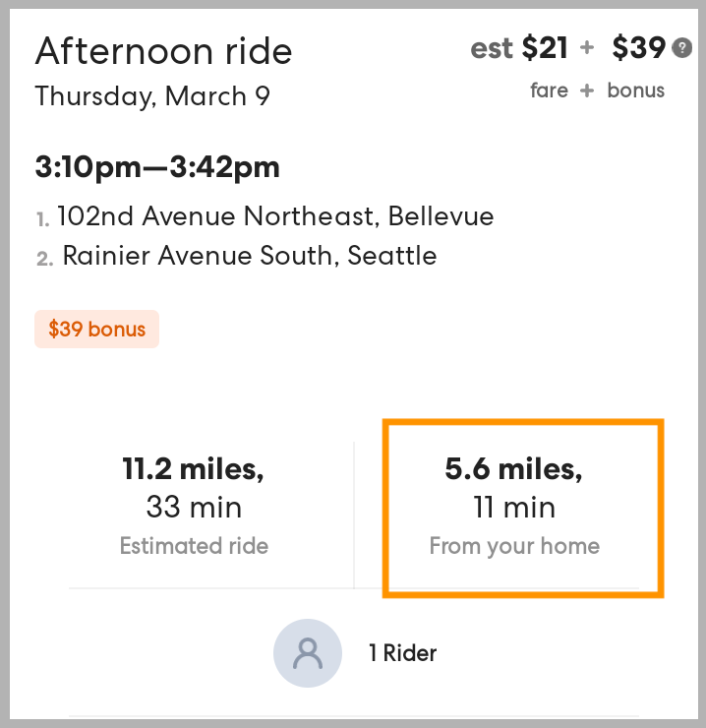Select the 33 min ride duration

194,508
